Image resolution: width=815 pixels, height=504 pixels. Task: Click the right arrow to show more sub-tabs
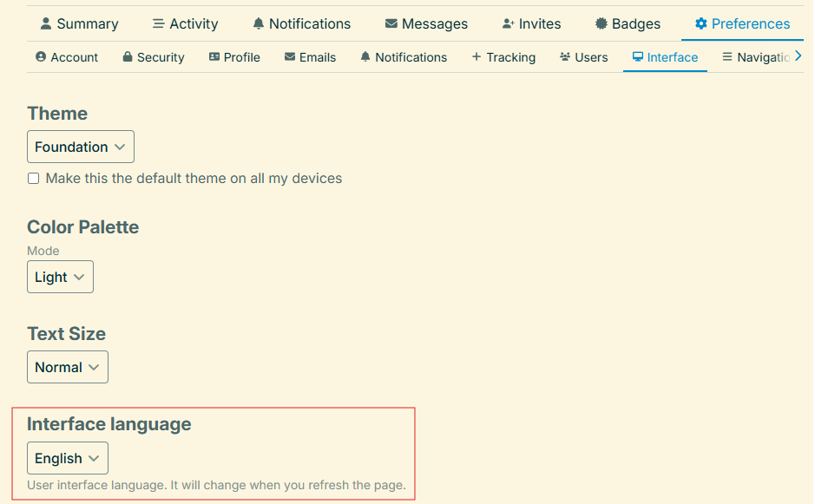pyautogui.click(x=799, y=56)
